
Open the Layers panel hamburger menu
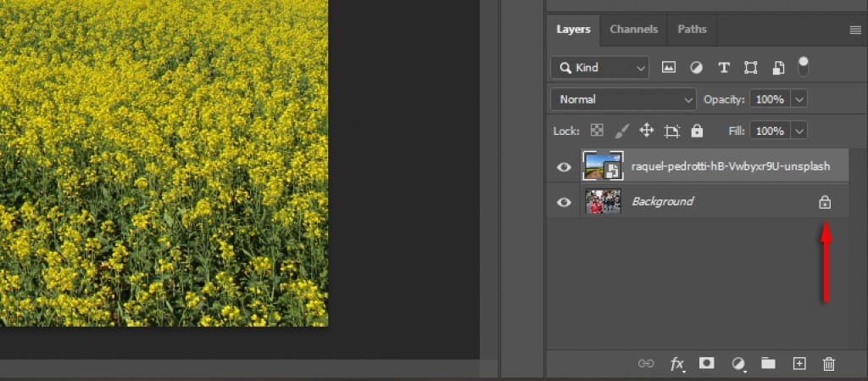point(854,30)
